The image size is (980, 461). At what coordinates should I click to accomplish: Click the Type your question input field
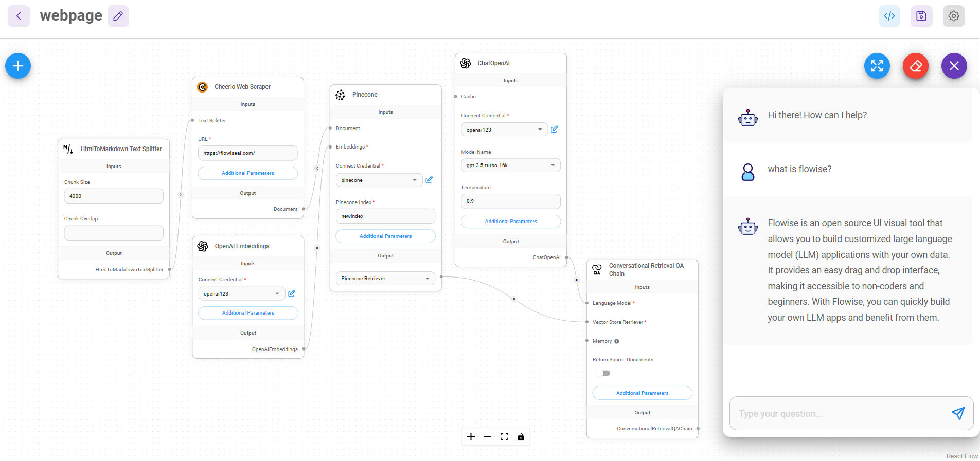click(839, 414)
